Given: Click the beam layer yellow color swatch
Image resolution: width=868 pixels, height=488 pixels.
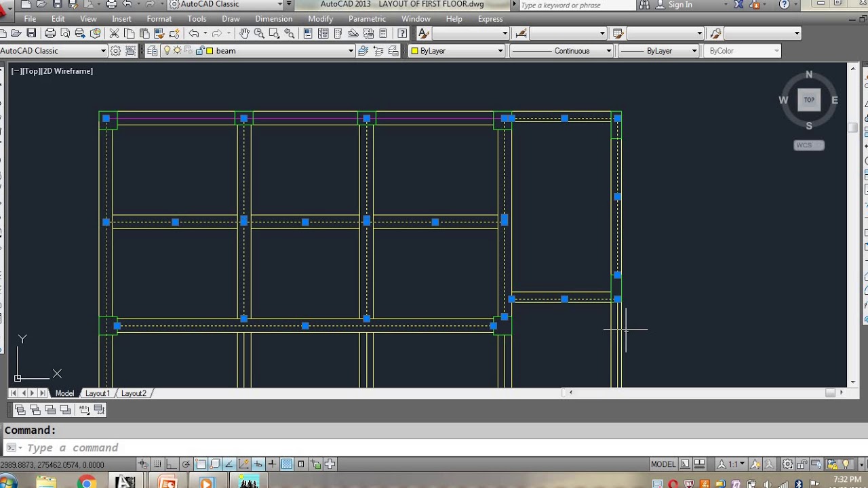Looking at the screenshot, I should pyautogui.click(x=210, y=51).
